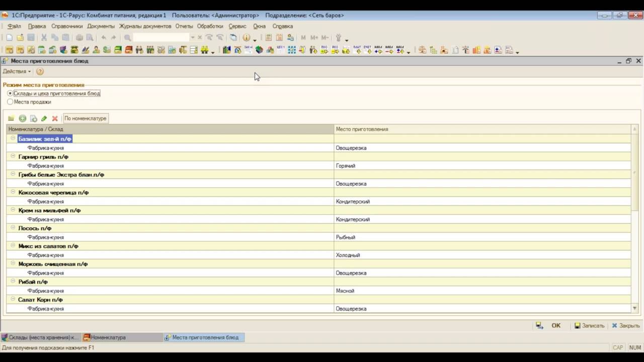Viewport: 644px width, 362px height.
Task: Click the copy row icon in table toolbar
Action: [x=33, y=119]
